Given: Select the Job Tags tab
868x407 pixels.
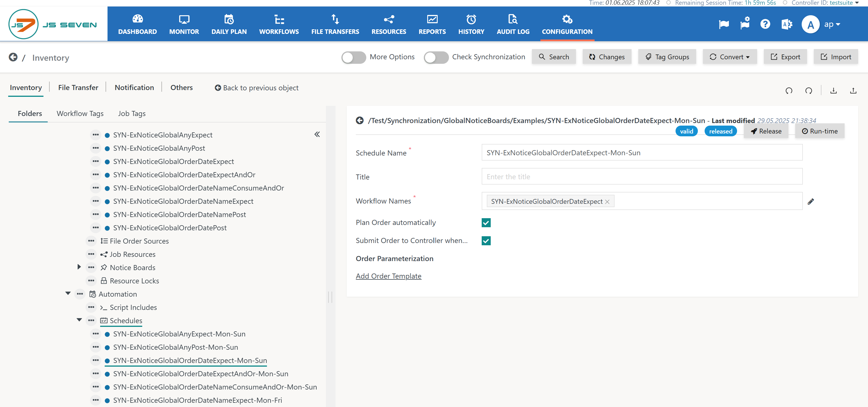Looking at the screenshot, I should point(131,113).
